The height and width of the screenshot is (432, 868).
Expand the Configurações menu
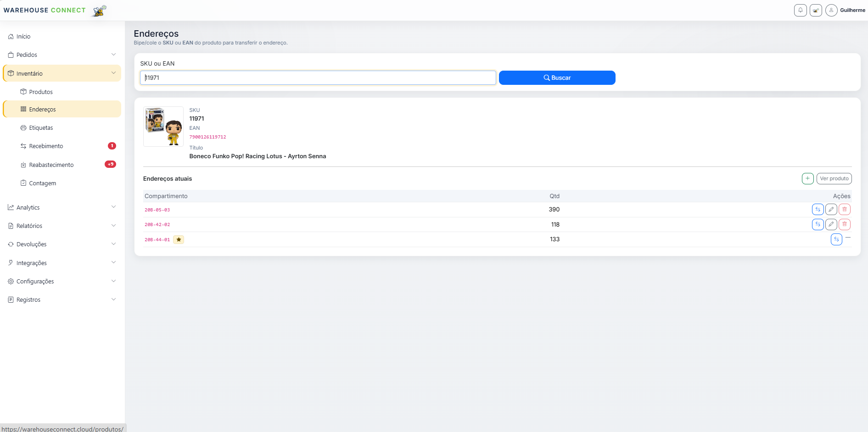point(62,281)
